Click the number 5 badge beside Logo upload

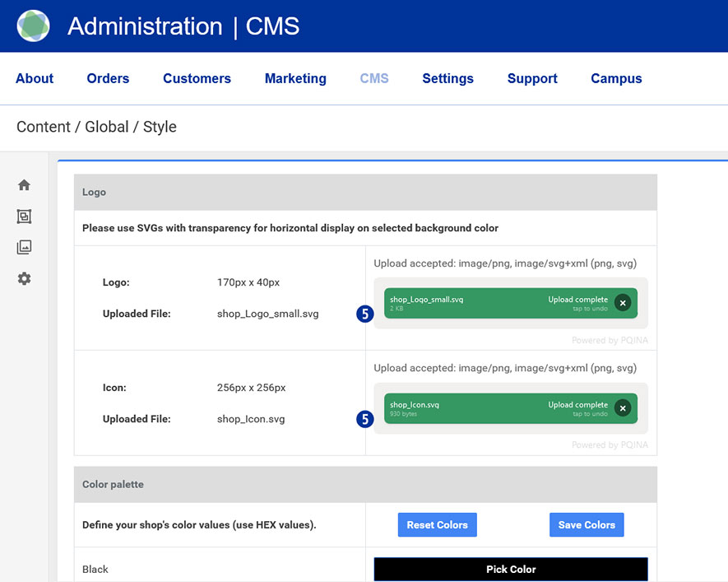(365, 314)
